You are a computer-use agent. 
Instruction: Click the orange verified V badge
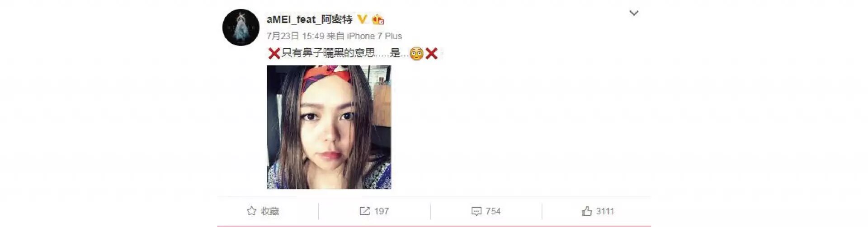point(362,19)
